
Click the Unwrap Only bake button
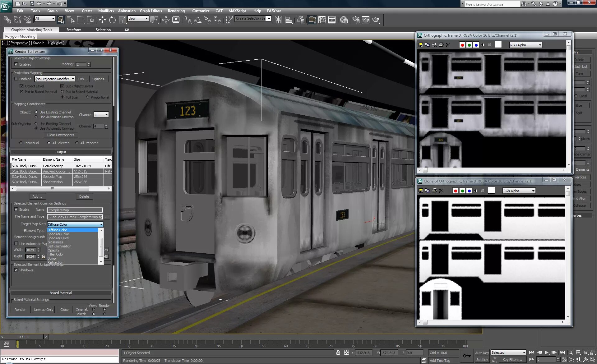pos(43,309)
